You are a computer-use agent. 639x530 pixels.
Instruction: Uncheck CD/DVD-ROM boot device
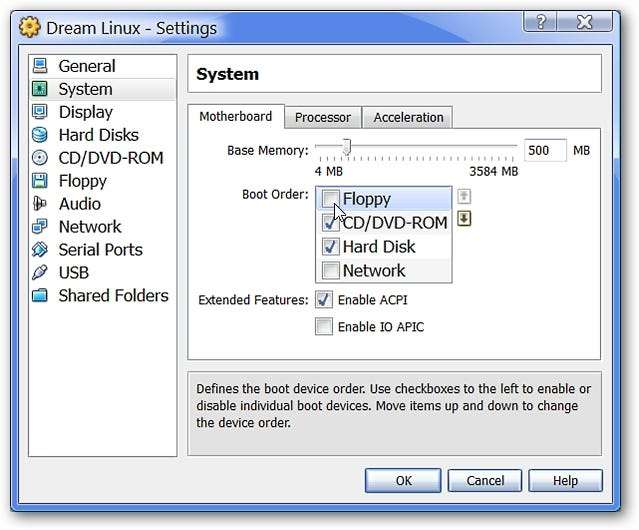(330, 222)
